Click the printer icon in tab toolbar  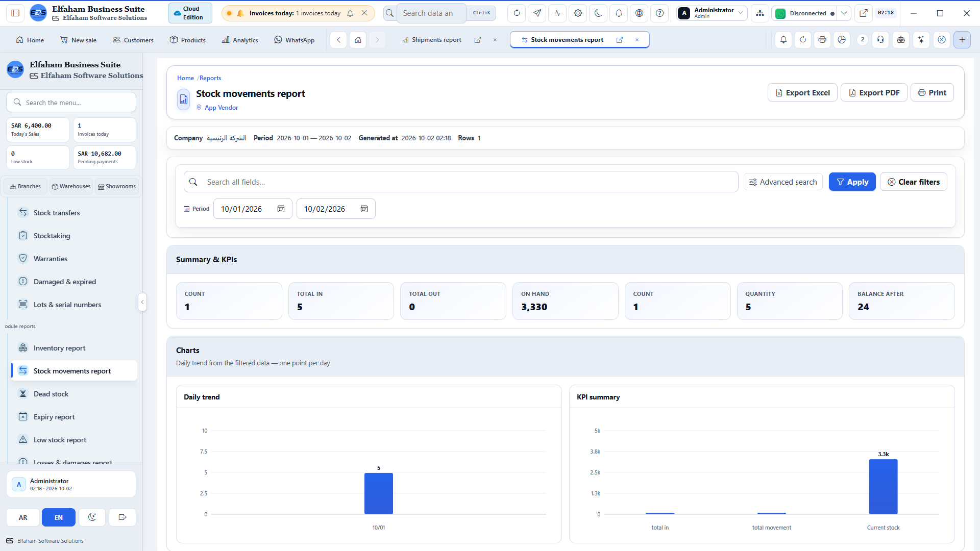click(x=822, y=40)
